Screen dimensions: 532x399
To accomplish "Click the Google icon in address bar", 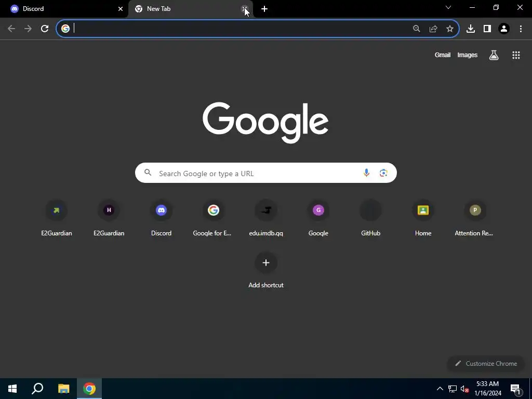I will (65, 29).
